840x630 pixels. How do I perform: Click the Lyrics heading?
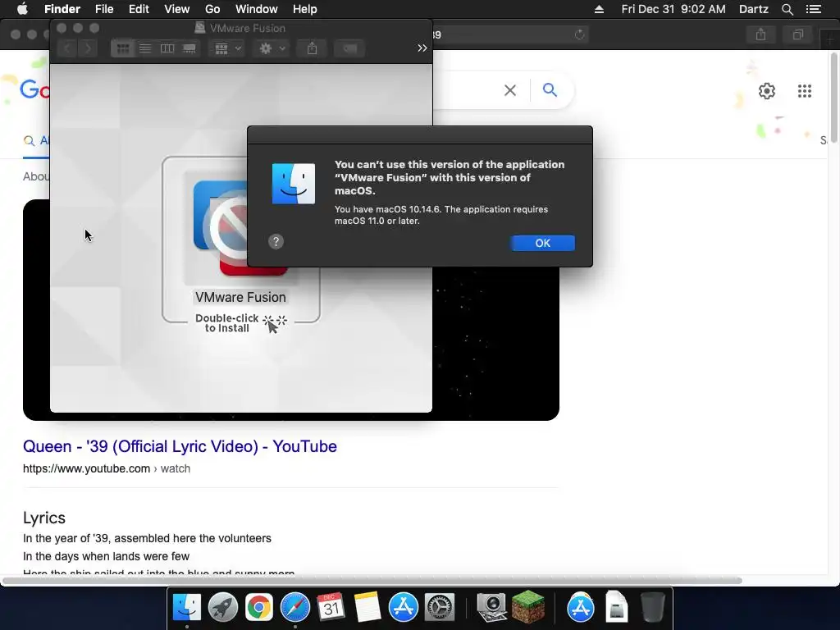[x=44, y=518]
